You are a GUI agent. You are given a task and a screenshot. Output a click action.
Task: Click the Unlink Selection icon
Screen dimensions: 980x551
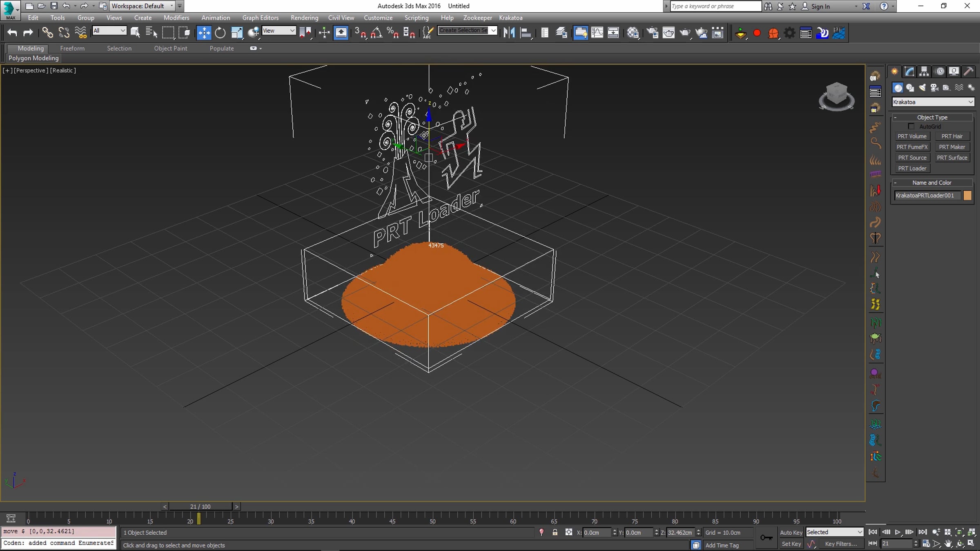[64, 33]
